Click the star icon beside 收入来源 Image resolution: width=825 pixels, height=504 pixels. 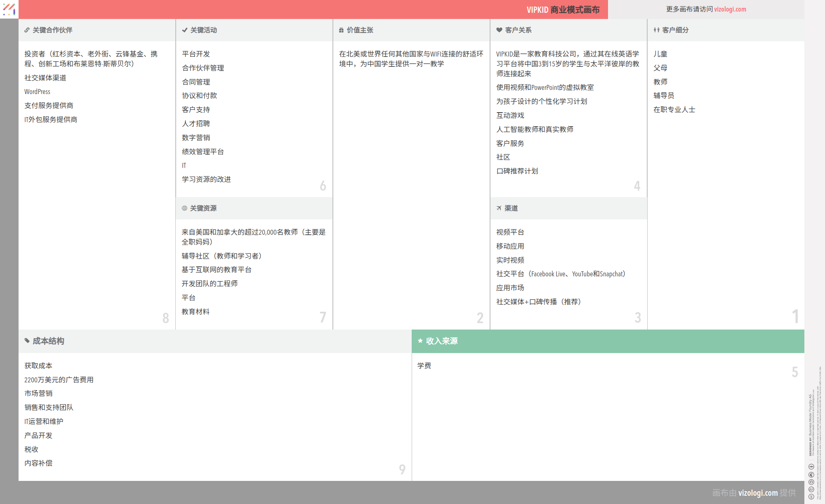(x=420, y=341)
